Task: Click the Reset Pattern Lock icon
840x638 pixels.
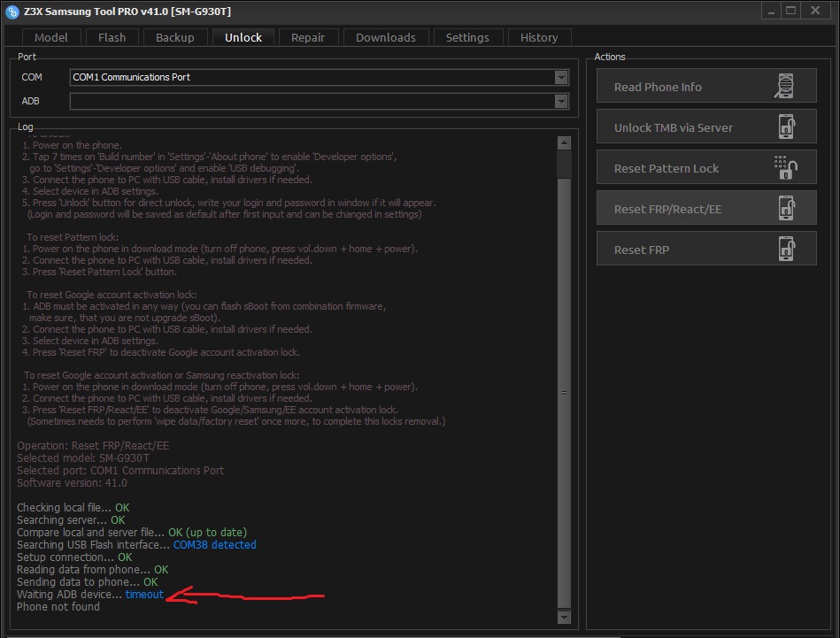Action: pos(786,167)
